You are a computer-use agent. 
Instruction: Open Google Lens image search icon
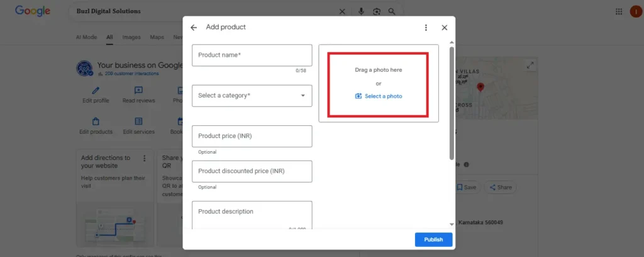(x=377, y=11)
